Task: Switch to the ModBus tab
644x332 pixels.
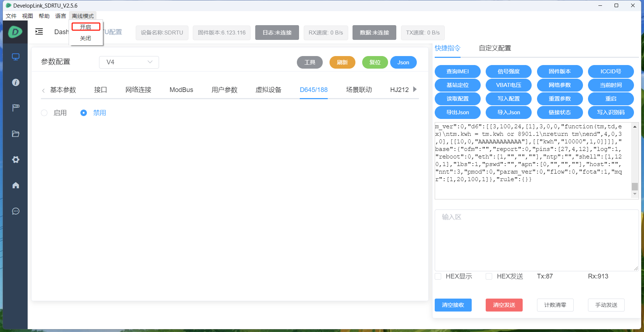Action: pos(181,90)
